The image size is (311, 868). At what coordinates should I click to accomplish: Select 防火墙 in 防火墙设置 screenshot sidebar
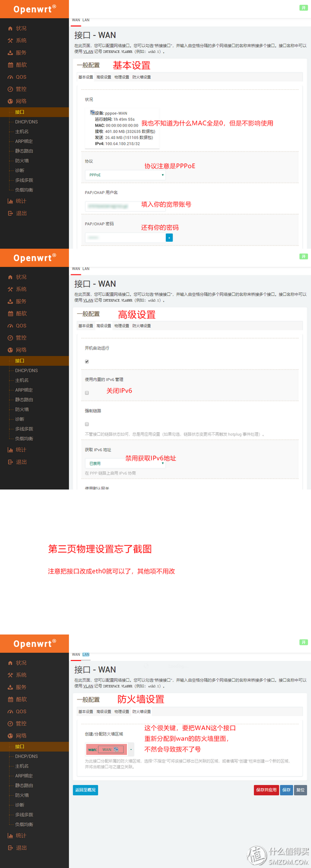22,795
